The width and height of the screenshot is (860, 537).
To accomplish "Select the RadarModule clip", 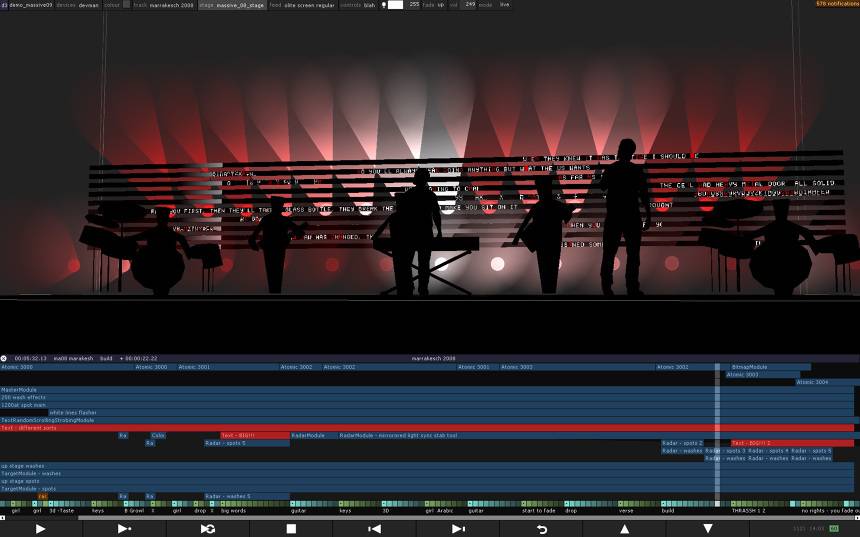I will coord(314,436).
